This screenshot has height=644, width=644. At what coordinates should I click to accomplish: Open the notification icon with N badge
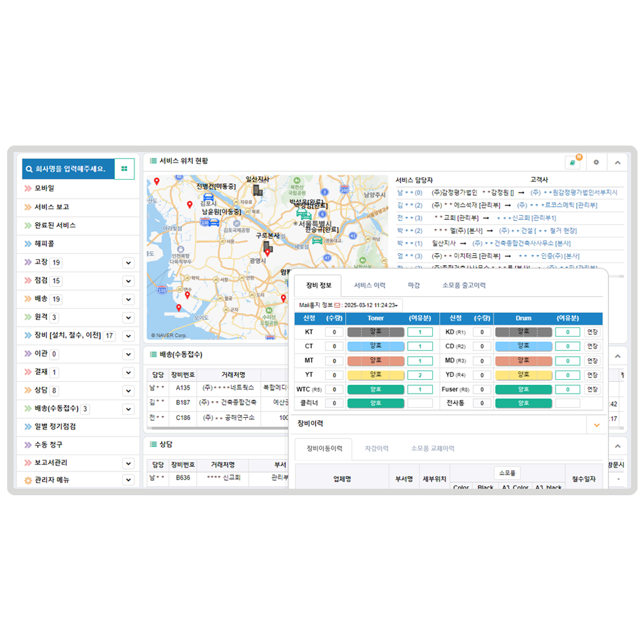572,162
